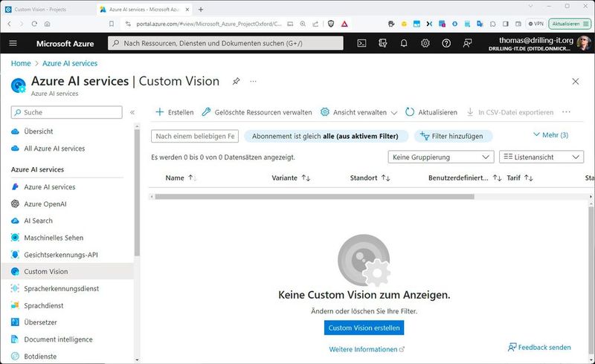
Task: Click the Azure OpenAI icon in the sidebar
Action: tap(15, 204)
